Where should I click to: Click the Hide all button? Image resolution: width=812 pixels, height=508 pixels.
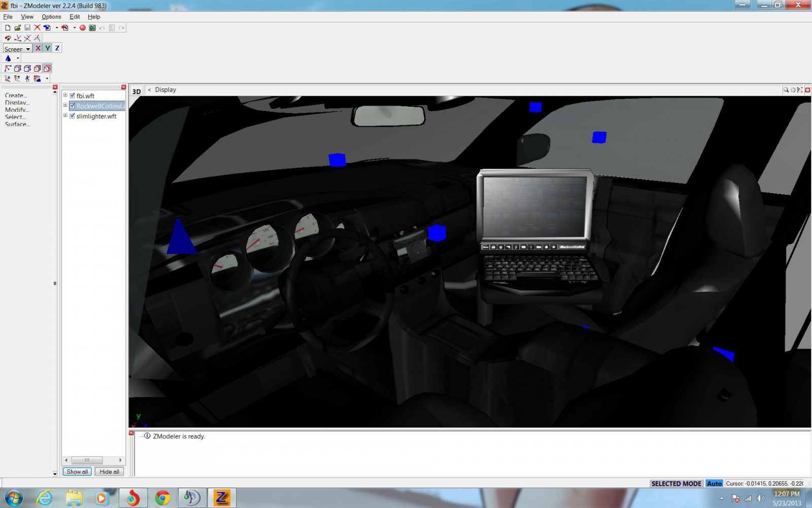[x=109, y=471]
